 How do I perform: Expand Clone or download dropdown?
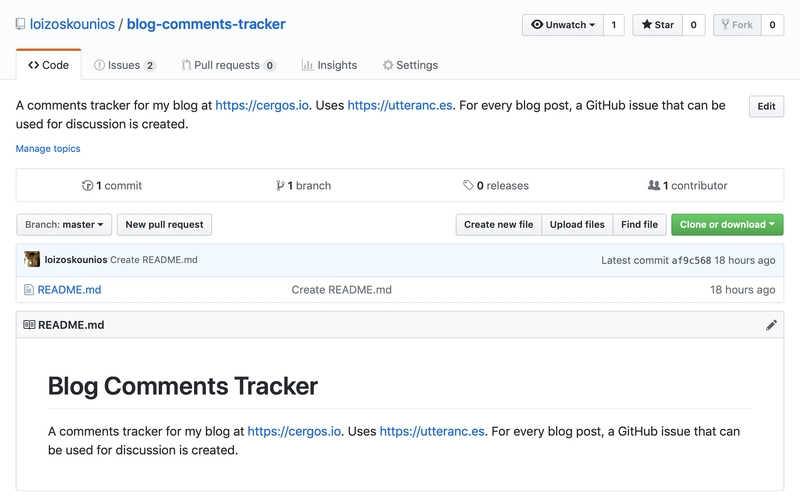[x=727, y=224]
